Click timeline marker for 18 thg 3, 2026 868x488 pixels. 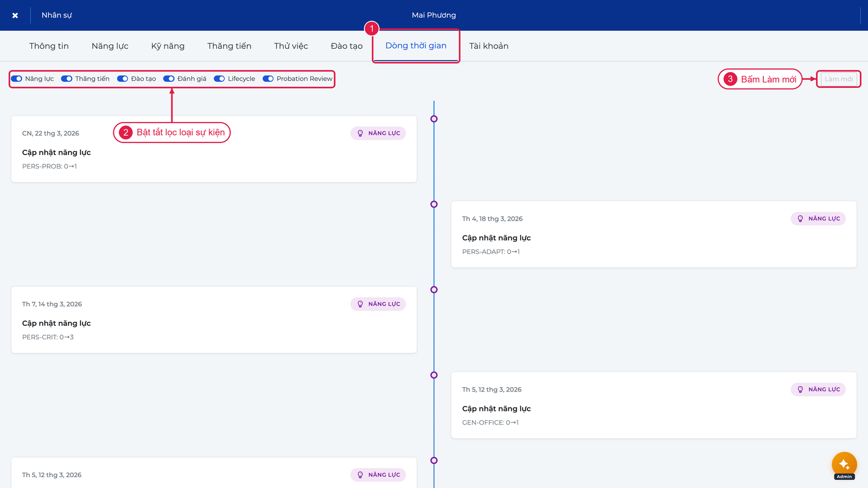point(434,204)
